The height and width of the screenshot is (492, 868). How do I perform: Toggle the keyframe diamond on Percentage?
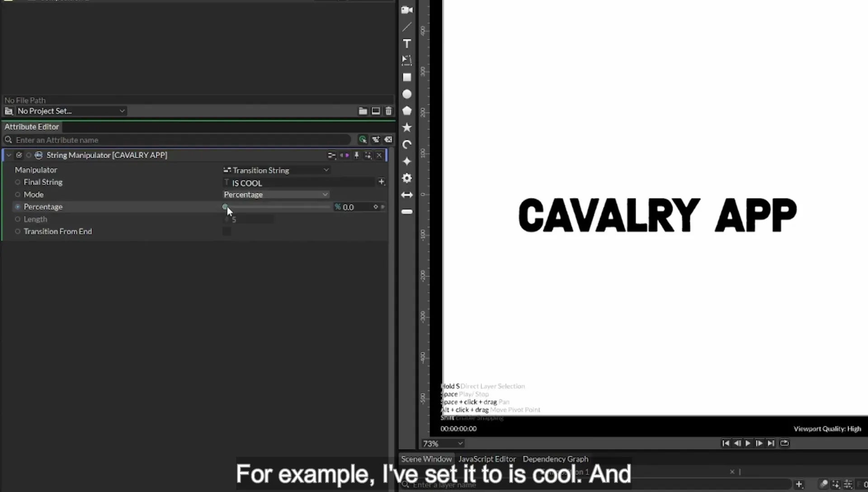coord(375,207)
